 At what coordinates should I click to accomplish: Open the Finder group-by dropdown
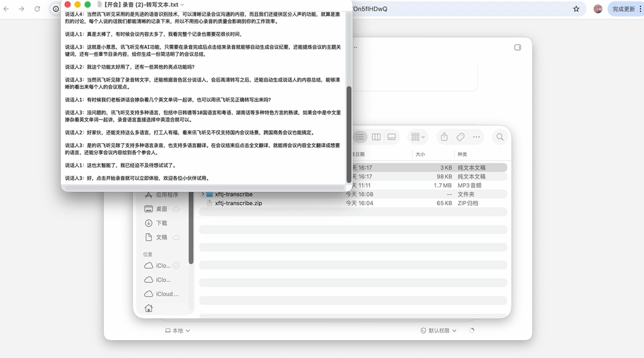point(418,137)
